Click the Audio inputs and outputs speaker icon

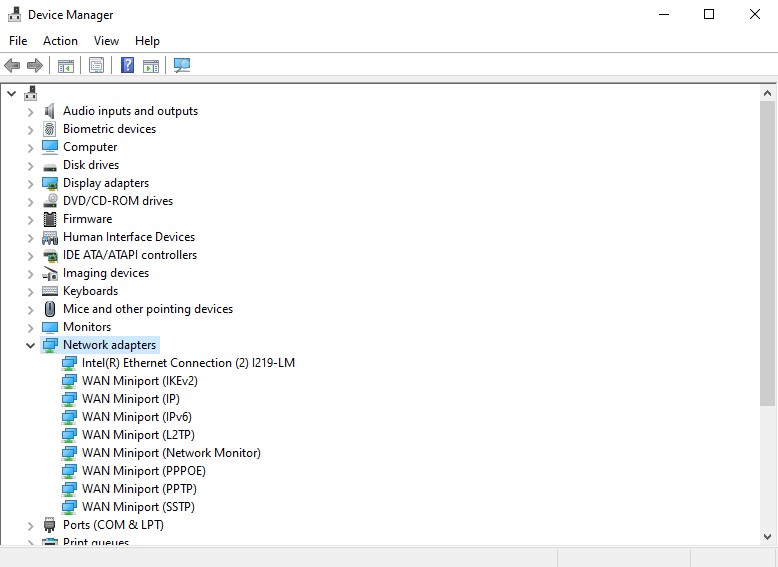pos(49,111)
